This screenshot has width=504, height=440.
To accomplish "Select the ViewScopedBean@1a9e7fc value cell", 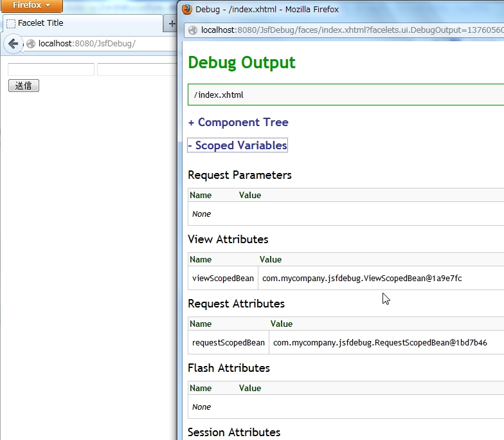I will (x=381, y=278).
